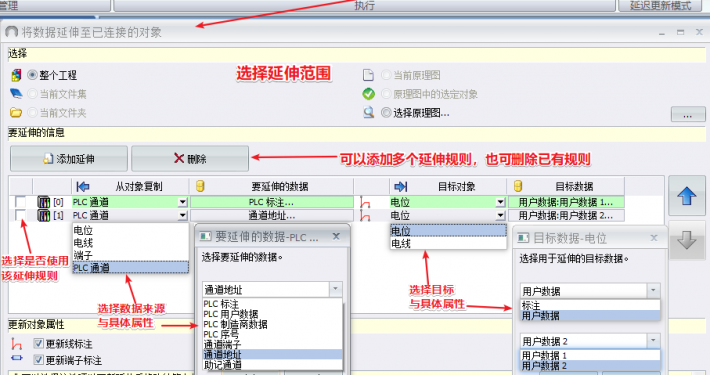This screenshot has width=710, height=375.
Task: Expand row [0] PLC 通道 source dropdown
Action: tap(182, 202)
